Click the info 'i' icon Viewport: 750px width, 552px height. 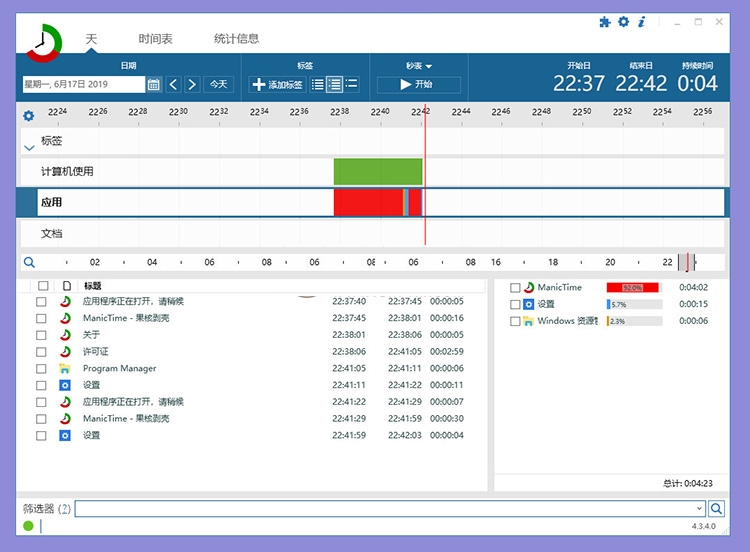coord(641,22)
